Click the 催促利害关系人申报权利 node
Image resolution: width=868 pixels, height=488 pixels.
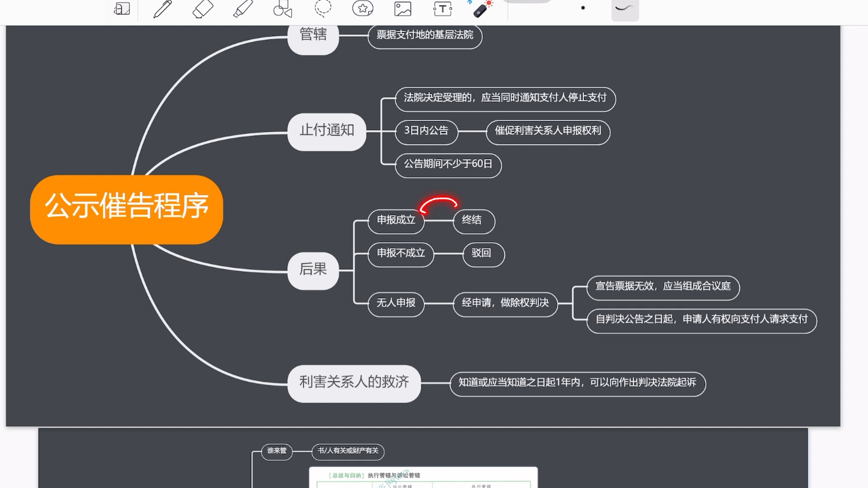click(x=548, y=132)
